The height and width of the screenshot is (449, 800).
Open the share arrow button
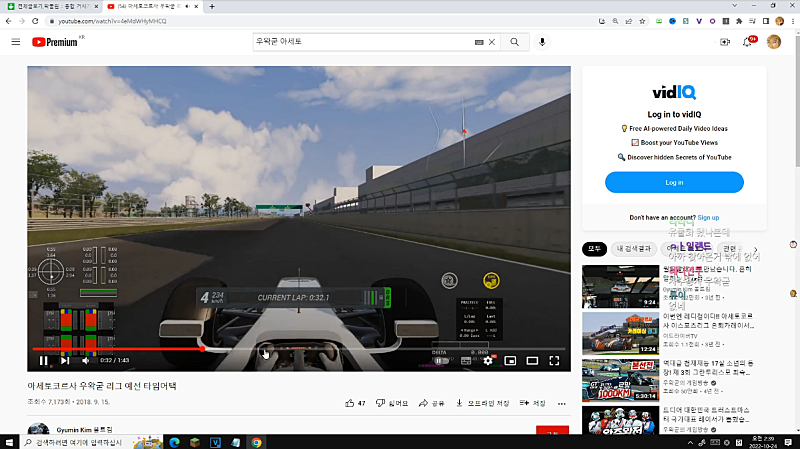pos(431,403)
